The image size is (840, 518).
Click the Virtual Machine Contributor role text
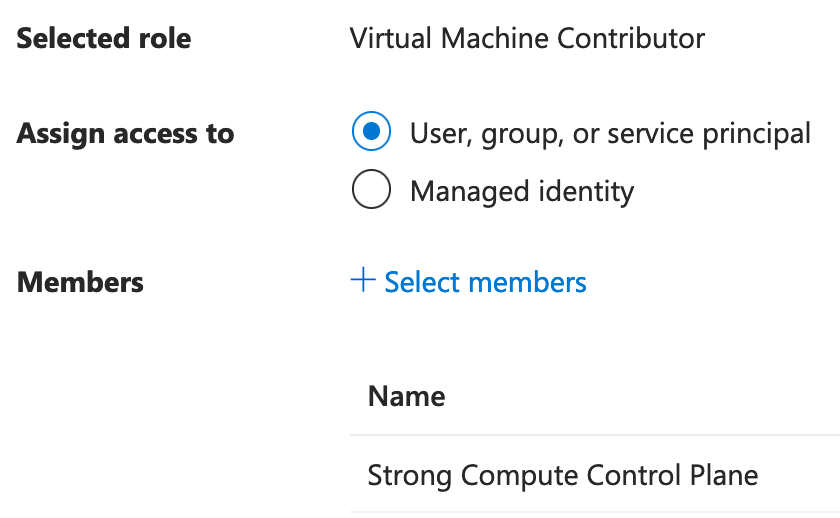[527, 39]
